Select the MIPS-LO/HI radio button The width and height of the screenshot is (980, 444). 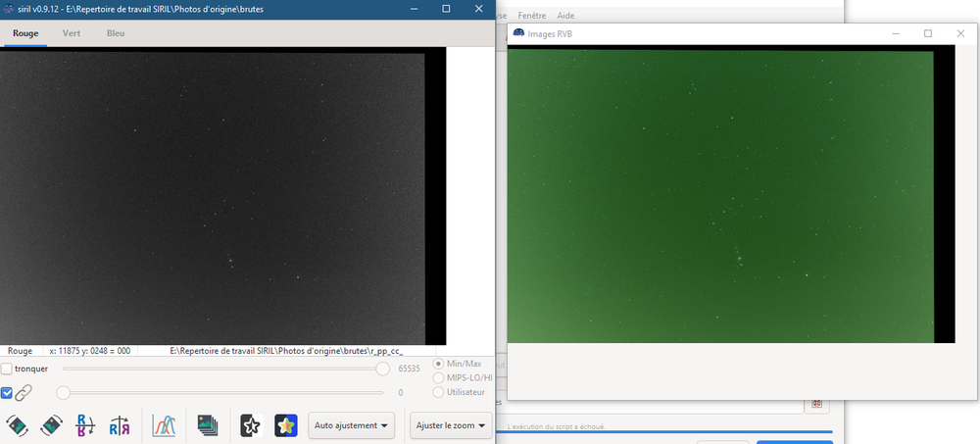click(439, 377)
